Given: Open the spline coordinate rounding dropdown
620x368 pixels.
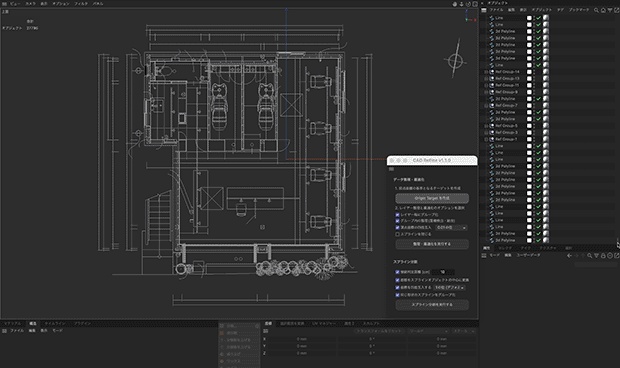Looking at the screenshot, I should tap(450, 287).
